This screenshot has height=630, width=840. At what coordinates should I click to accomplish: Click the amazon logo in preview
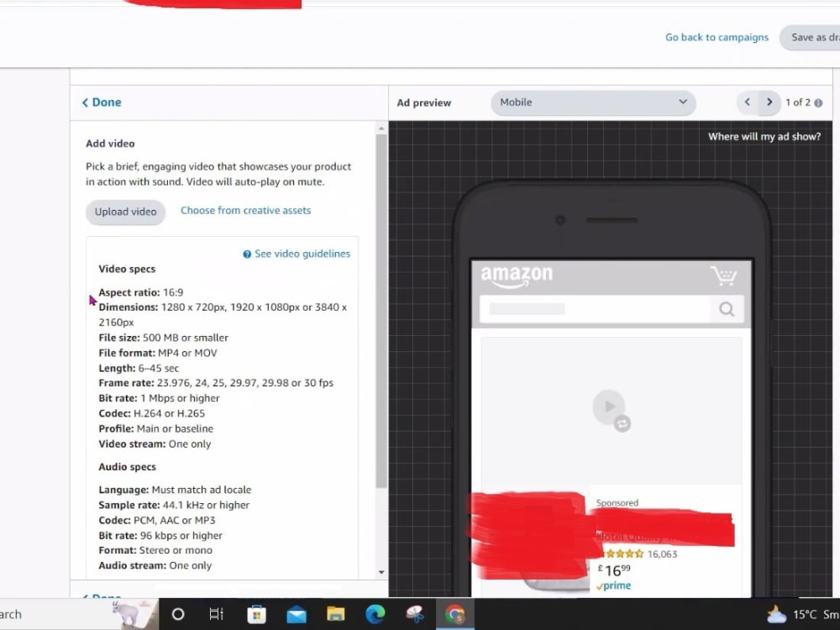point(517,276)
